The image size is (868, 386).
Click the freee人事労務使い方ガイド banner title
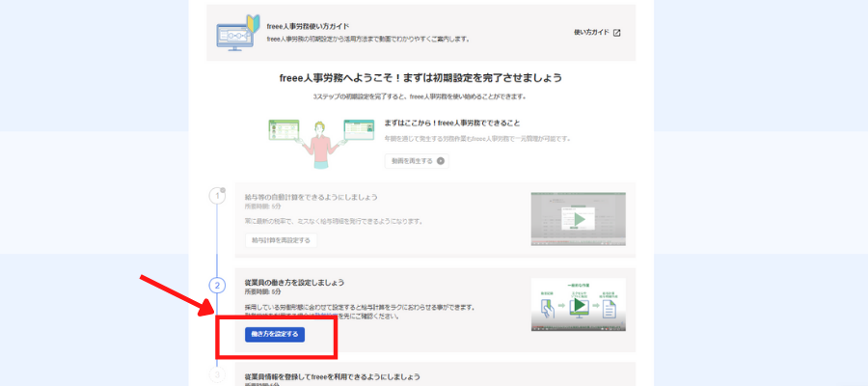(308, 27)
